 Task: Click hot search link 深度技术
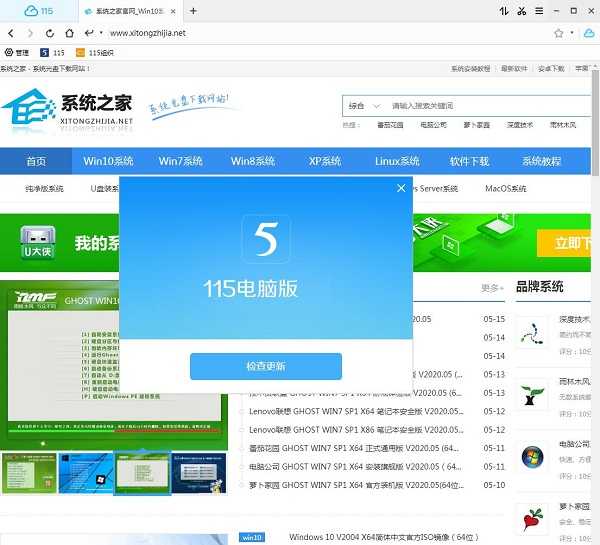(x=520, y=125)
